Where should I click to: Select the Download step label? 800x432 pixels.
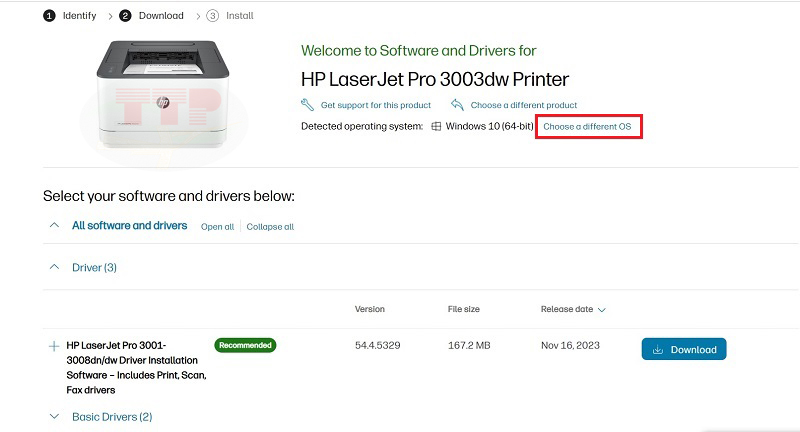(161, 16)
